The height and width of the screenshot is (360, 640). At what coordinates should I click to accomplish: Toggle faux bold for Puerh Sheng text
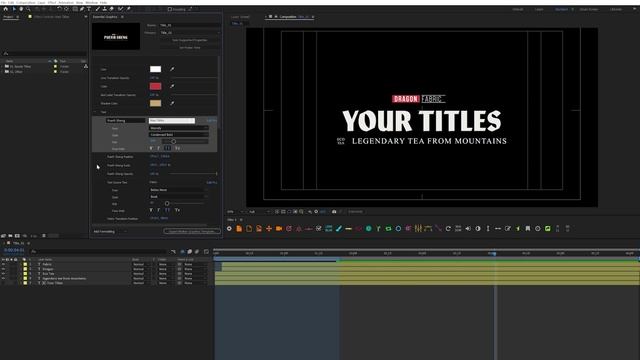click(x=151, y=148)
